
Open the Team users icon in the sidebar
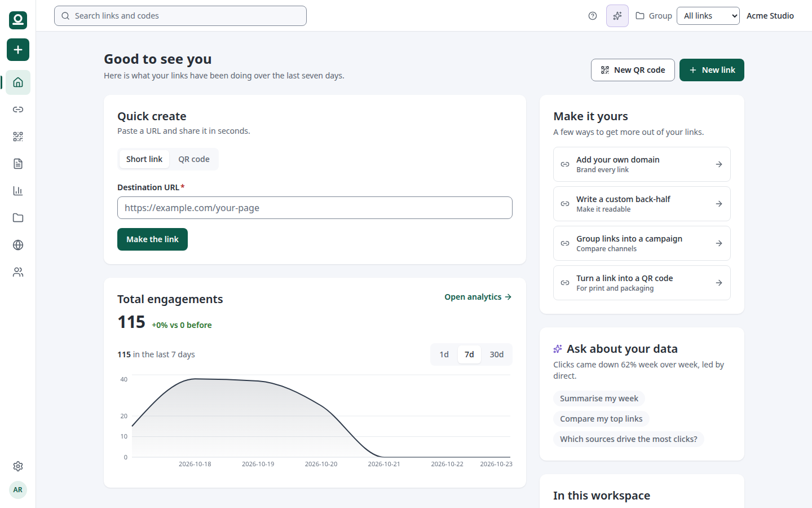point(18,272)
